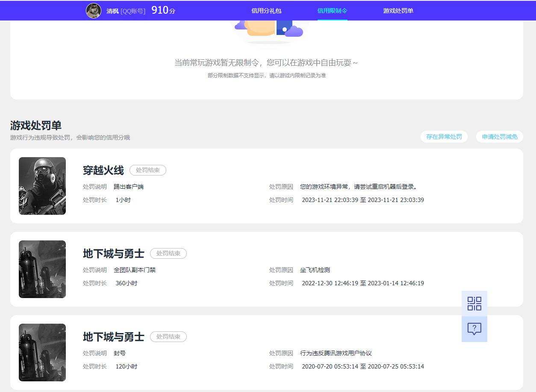Click the thumbnail of the 封号 地下城与勇士 card
This screenshot has width=536, height=392.
(42, 352)
